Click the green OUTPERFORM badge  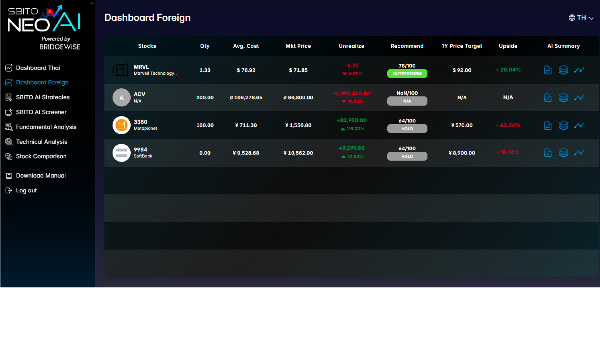click(x=407, y=74)
